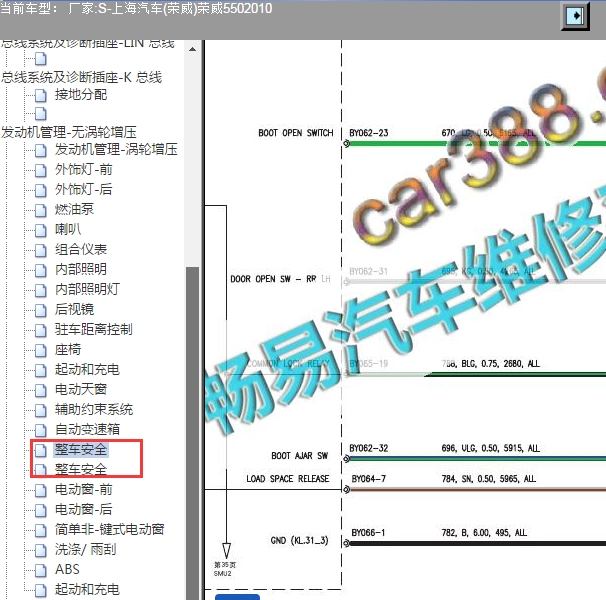606x600 pixels.
Task: Click the arrow panel button in the header bar
Action: (575, 16)
